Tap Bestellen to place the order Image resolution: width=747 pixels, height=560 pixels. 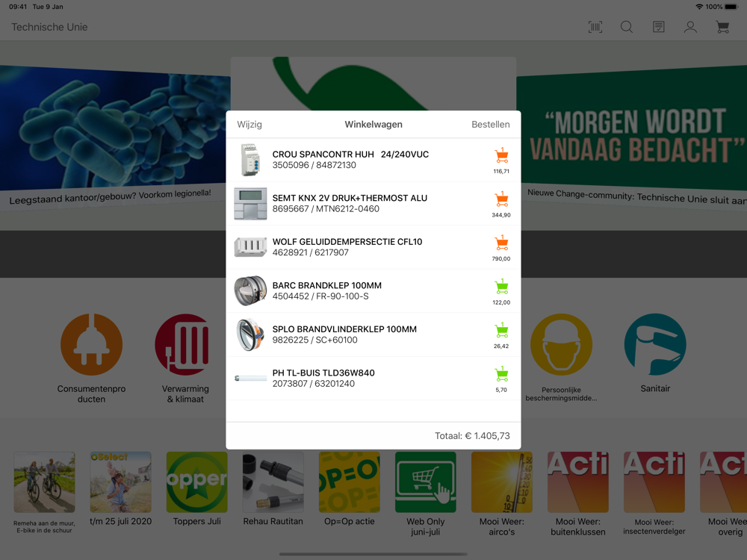(490, 124)
